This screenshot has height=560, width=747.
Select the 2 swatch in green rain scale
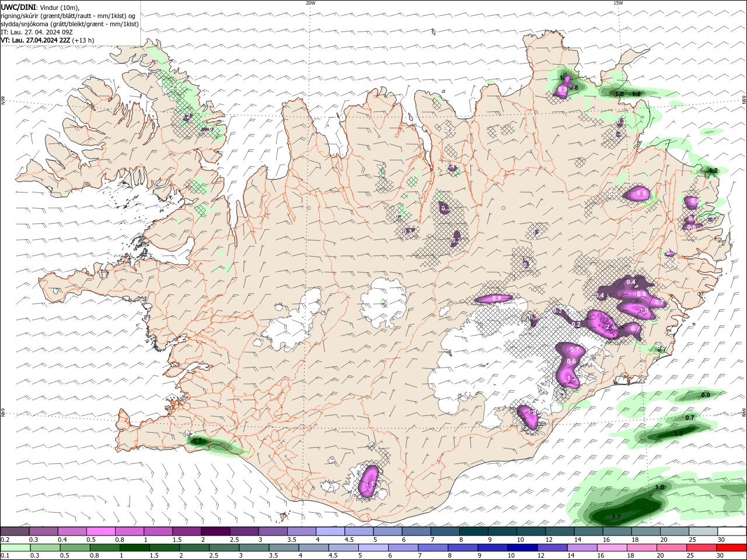pos(194,547)
